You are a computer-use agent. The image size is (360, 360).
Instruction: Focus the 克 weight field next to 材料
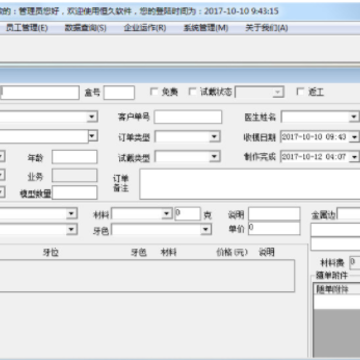click(x=188, y=214)
